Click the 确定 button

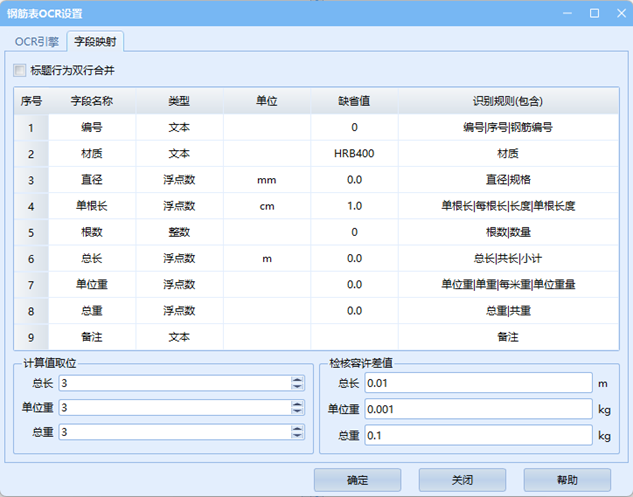point(357,480)
